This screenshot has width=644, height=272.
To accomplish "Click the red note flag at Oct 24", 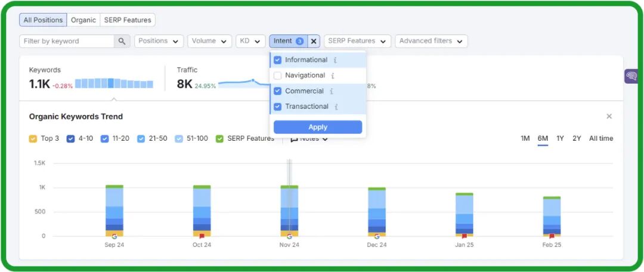I will pos(202,236).
